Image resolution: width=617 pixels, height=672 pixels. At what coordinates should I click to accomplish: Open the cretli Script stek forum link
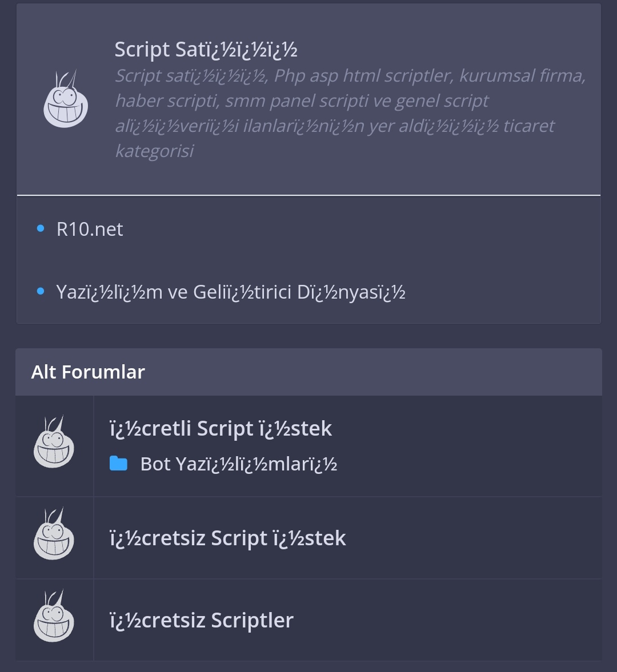coord(221,429)
